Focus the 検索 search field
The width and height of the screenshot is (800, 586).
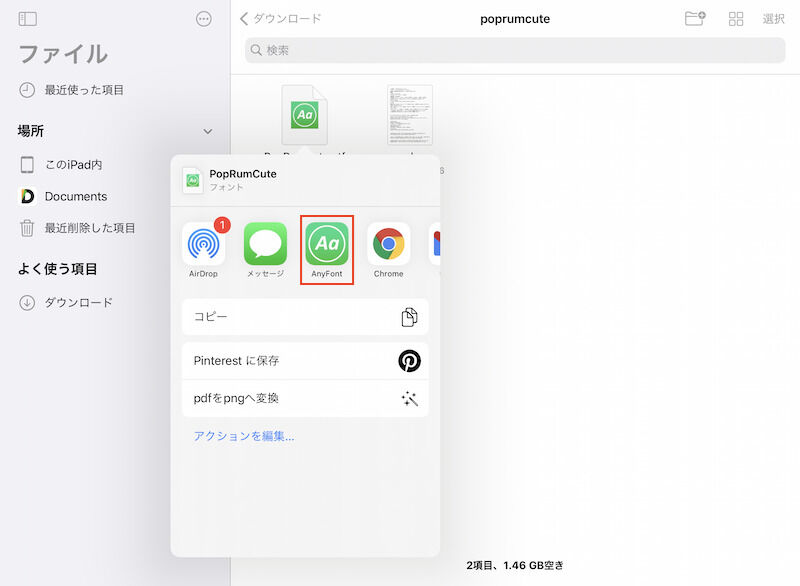515,50
